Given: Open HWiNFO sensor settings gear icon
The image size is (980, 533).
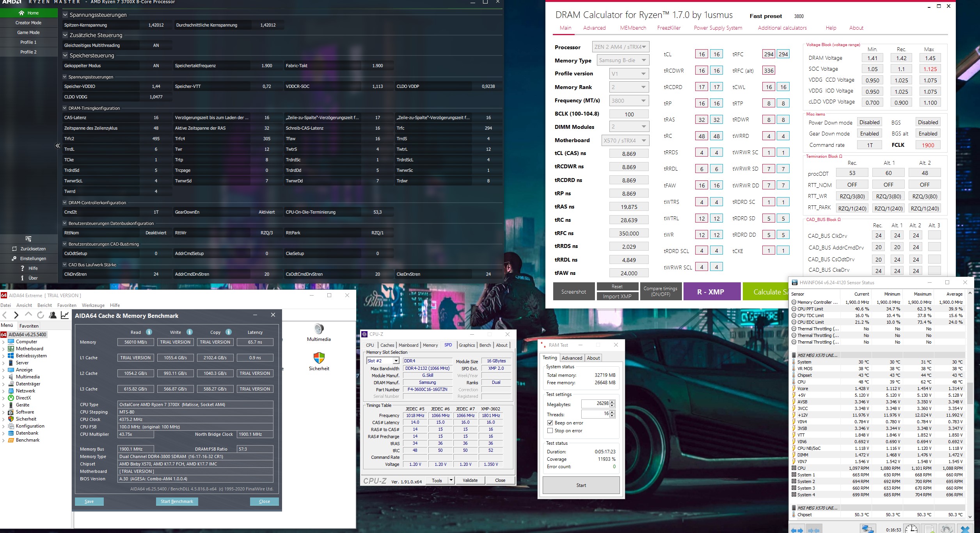Looking at the screenshot, I should point(947,529).
